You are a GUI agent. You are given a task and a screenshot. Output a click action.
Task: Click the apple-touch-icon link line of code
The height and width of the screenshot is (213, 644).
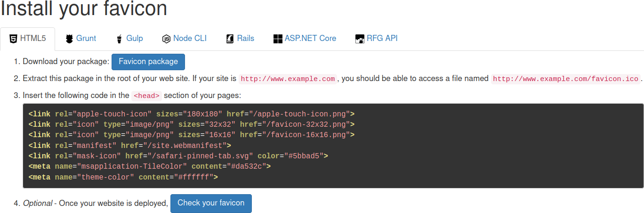pos(191,114)
